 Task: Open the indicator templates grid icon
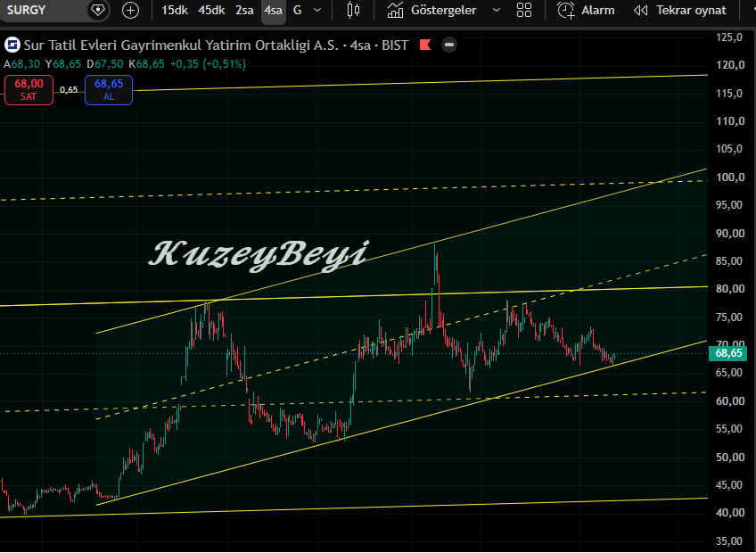point(524,10)
